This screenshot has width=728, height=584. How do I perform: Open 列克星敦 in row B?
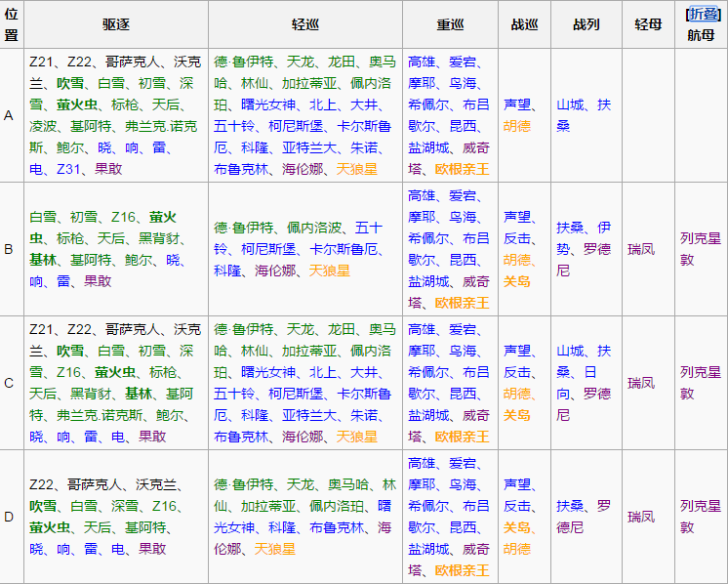point(701,249)
